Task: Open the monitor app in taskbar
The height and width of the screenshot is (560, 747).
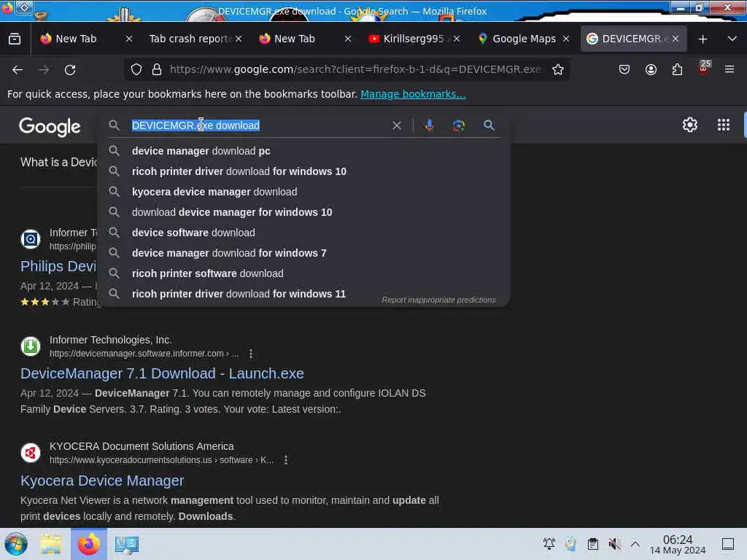Action: pyautogui.click(x=127, y=545)
